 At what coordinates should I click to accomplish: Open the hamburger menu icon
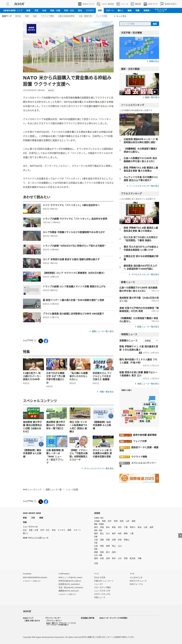pyautogui.click(x=8, y=4)
